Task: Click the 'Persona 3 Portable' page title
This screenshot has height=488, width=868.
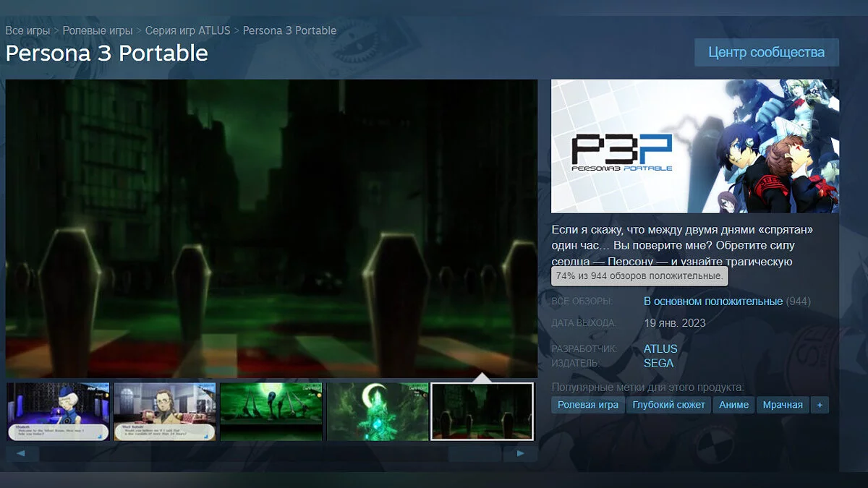Action: tap(107, 53)
